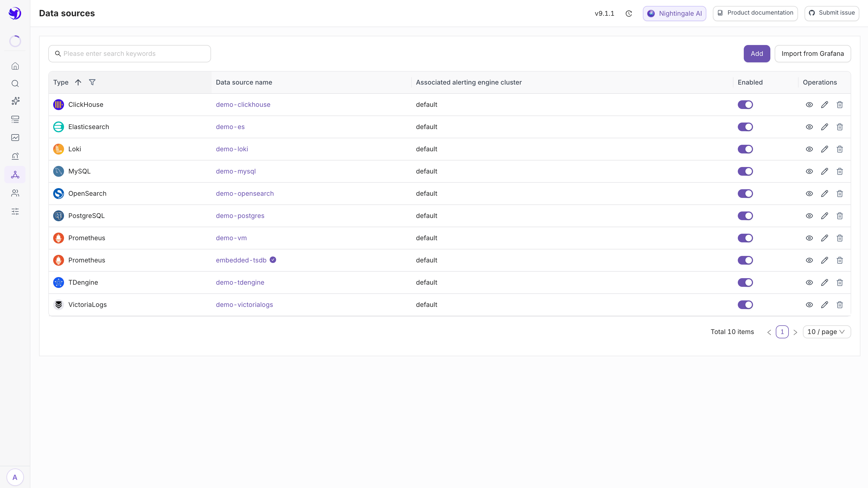Edit the demo-loki data source
The width and height of the screenshot is (868, 488).
pyautogui.click(x=825, y=149)
